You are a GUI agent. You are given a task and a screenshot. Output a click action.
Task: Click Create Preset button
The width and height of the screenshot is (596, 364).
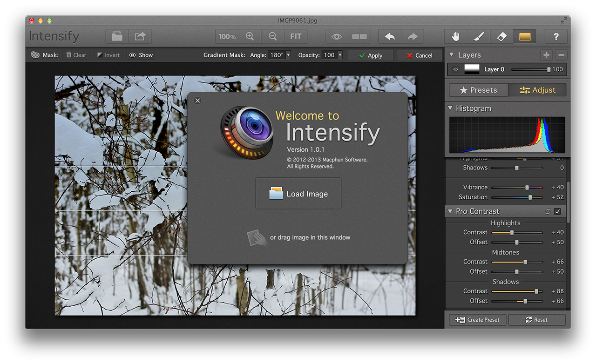[x=477, y=320]
